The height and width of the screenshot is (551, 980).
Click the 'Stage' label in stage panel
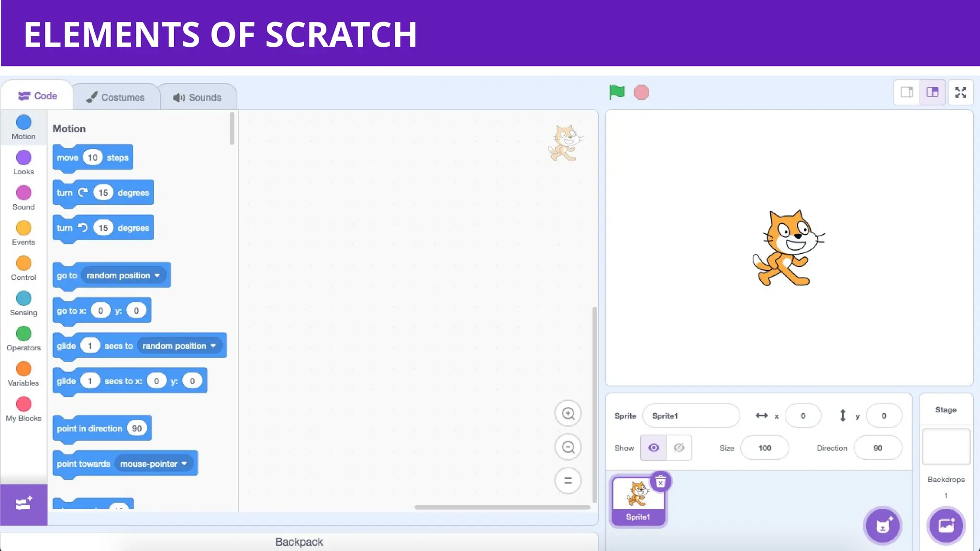click(x=946, y=410)
